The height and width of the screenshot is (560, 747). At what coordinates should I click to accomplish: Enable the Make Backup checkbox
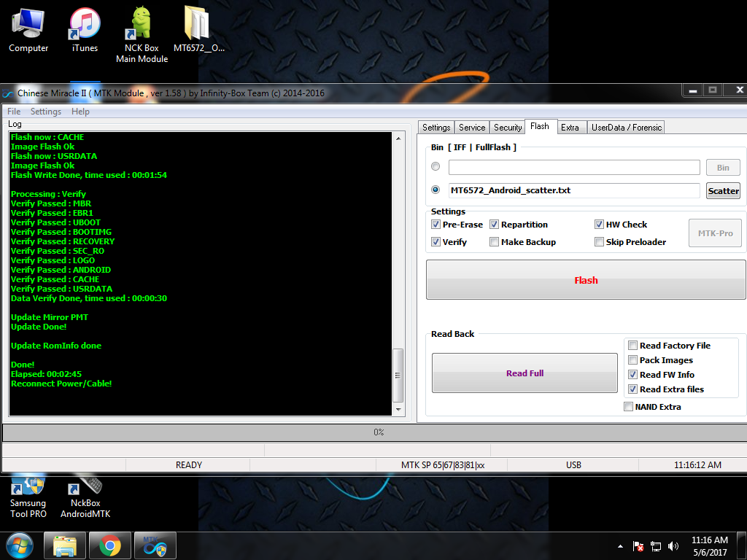(494, 242)
